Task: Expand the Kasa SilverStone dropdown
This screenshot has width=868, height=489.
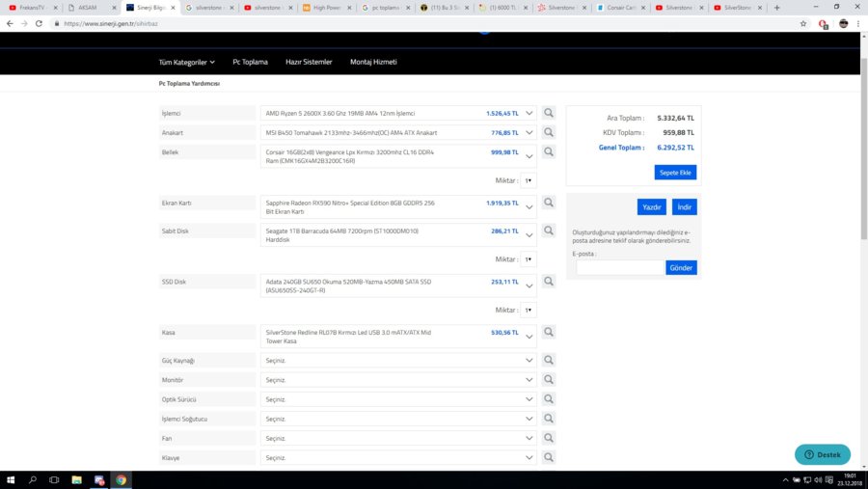Action: coord(398,337)
